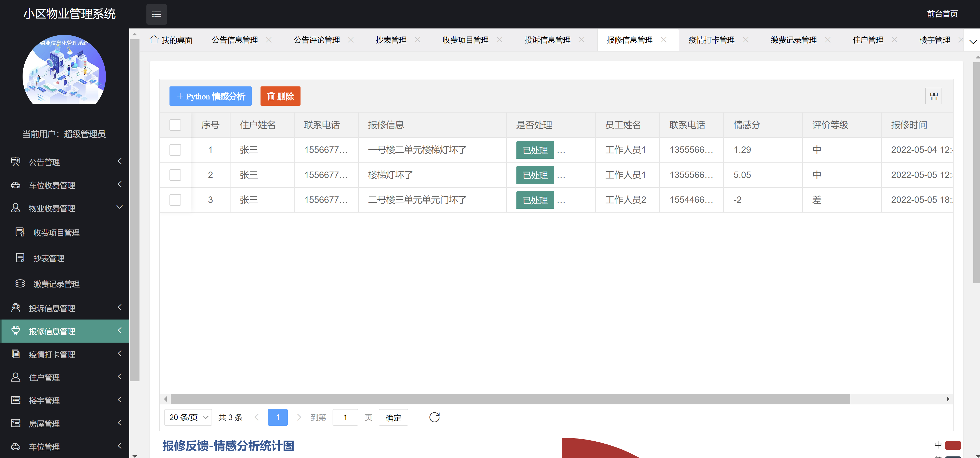Select 房屋管理 in the sidebar
Screen dimensions: 980x458
(x=44, y=423)
